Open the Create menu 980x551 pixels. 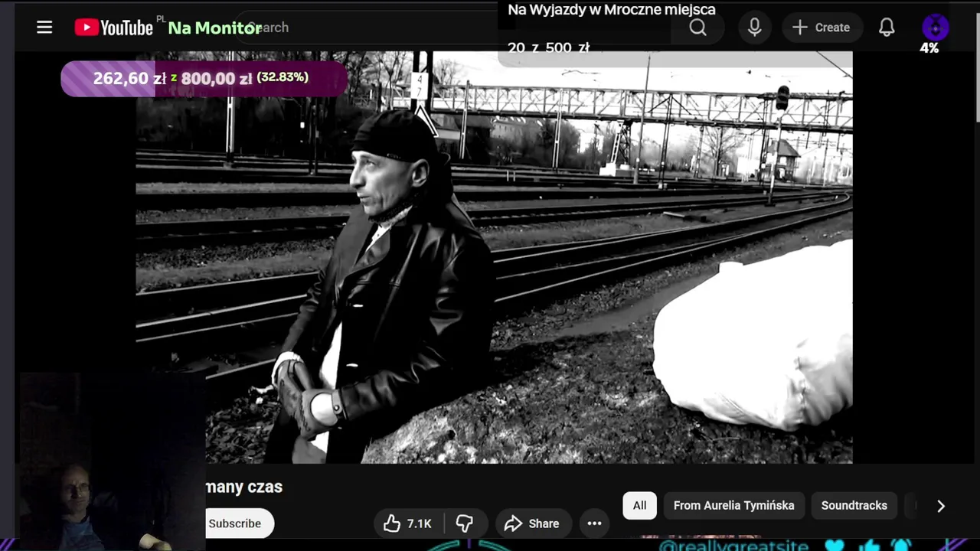pyautogui.click(x=822, y=28)
